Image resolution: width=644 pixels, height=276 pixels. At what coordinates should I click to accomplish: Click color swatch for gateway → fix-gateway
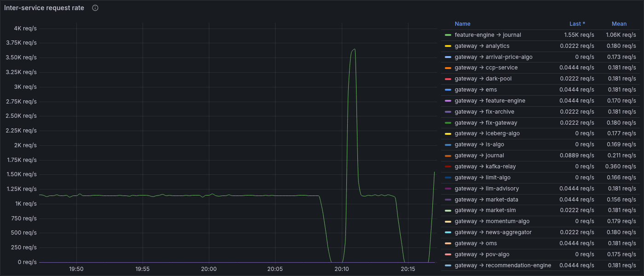pos(448,123)
